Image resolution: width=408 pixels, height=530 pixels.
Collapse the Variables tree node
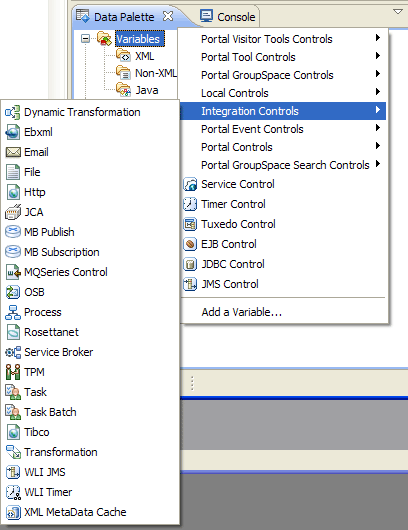point(86,39)
